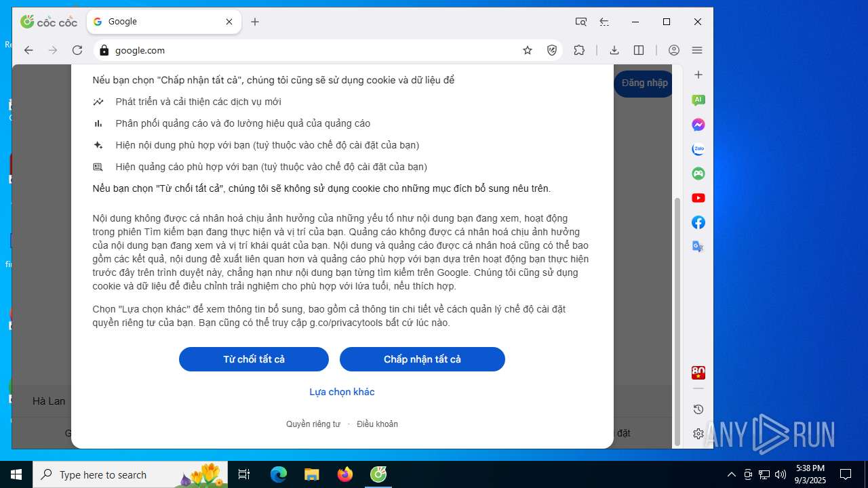Open the browser main menu
The height and width of the screenshot is (488, 868).
pyautogui.click(x=697, y=50)
